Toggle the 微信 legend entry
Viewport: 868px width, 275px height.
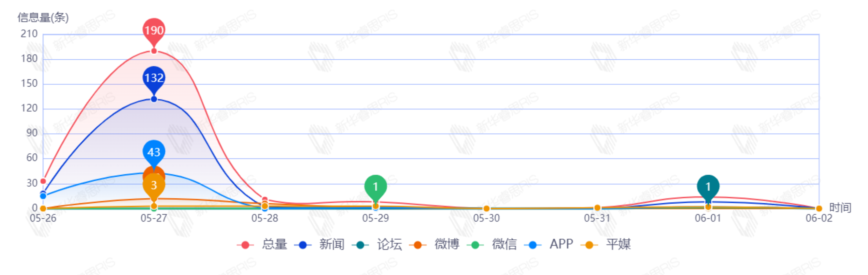pyautogui.click(x=492, y=244)
